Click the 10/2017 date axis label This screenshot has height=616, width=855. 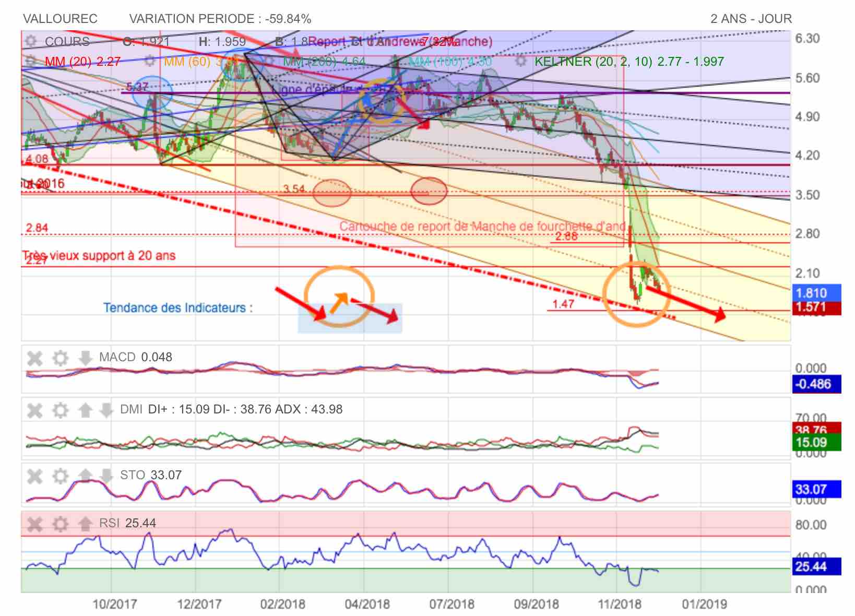tap(115, 604)
